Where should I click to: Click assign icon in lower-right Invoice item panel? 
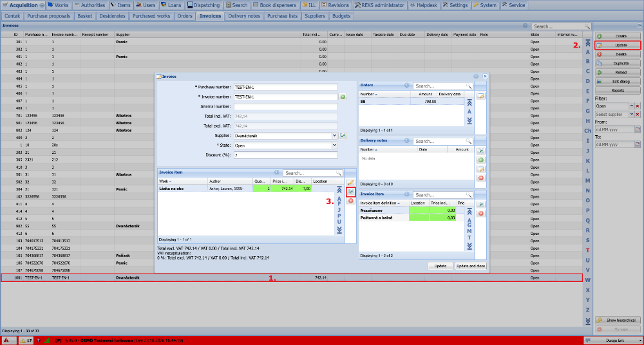coord(481,204)
